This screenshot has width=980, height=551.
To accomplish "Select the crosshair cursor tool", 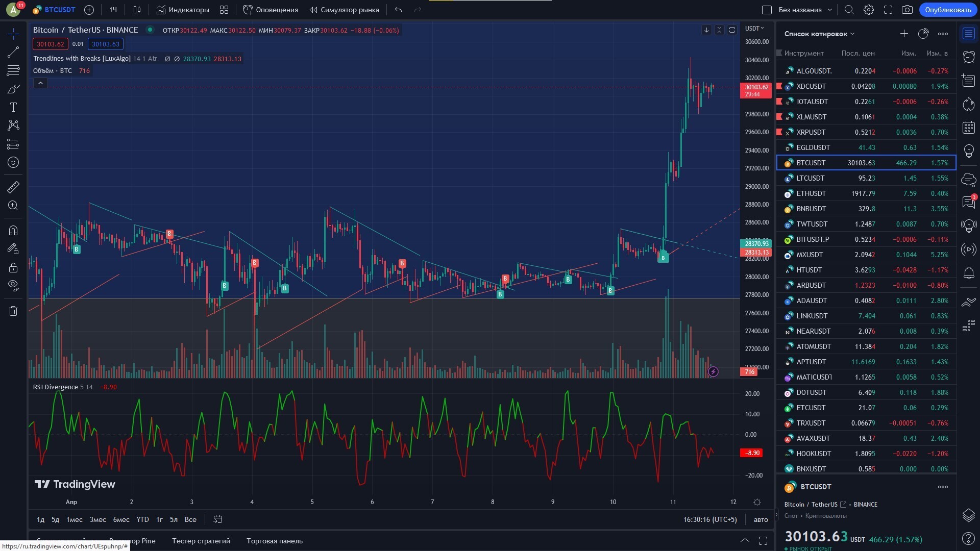I will point(13,33).
